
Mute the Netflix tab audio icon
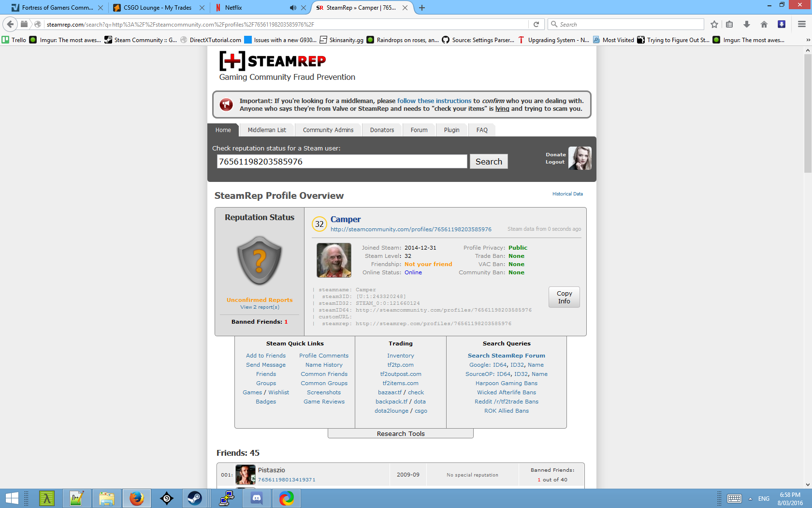click(x=293, y=8)
